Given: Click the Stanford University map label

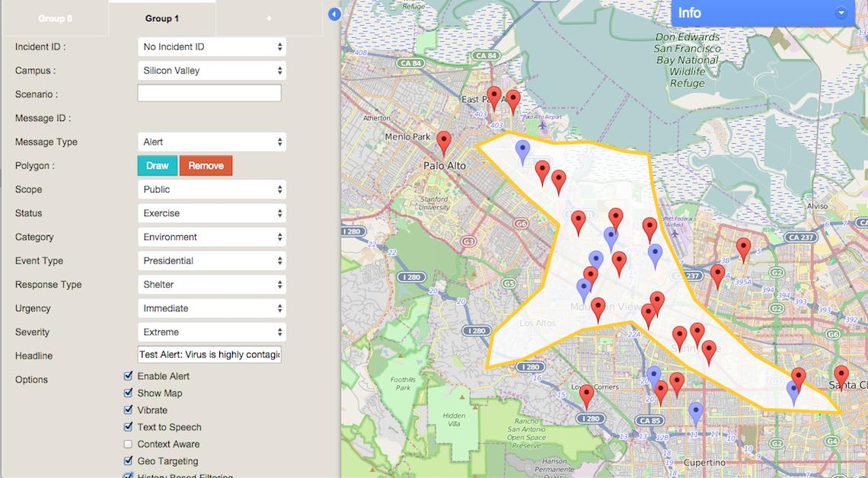Looking at the screenshot, I should (434, 203).
